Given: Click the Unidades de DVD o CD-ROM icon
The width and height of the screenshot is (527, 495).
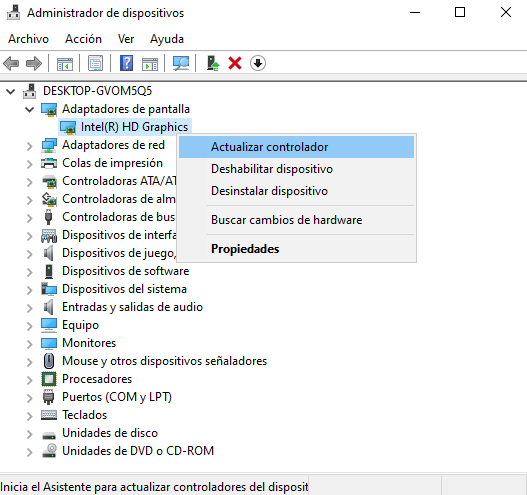Looking at the screenshot, I should click(x=49, y=451).
